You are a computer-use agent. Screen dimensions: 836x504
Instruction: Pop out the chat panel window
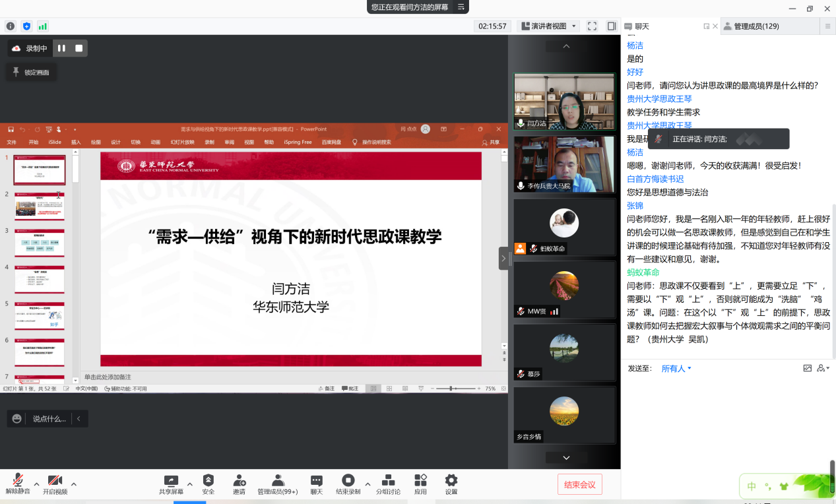pos(706,26)
